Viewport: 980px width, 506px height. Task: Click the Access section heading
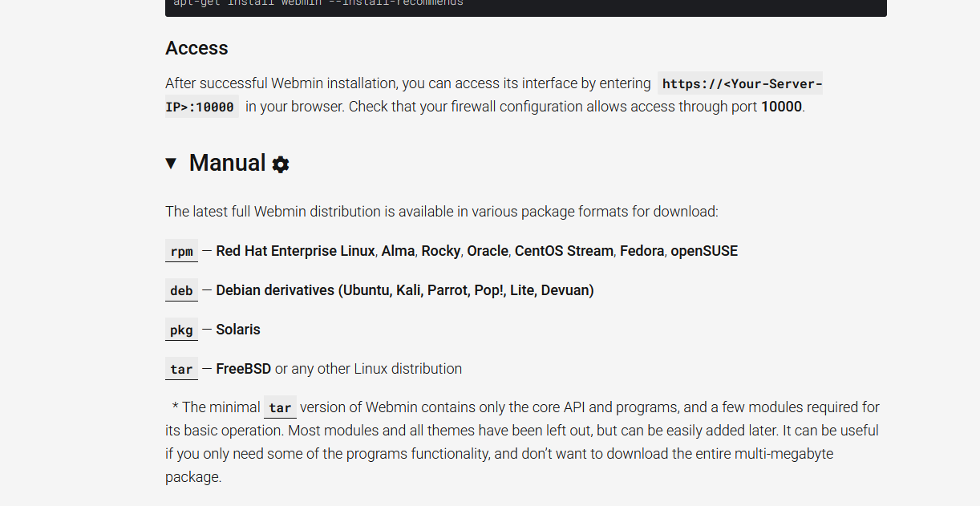196,48
